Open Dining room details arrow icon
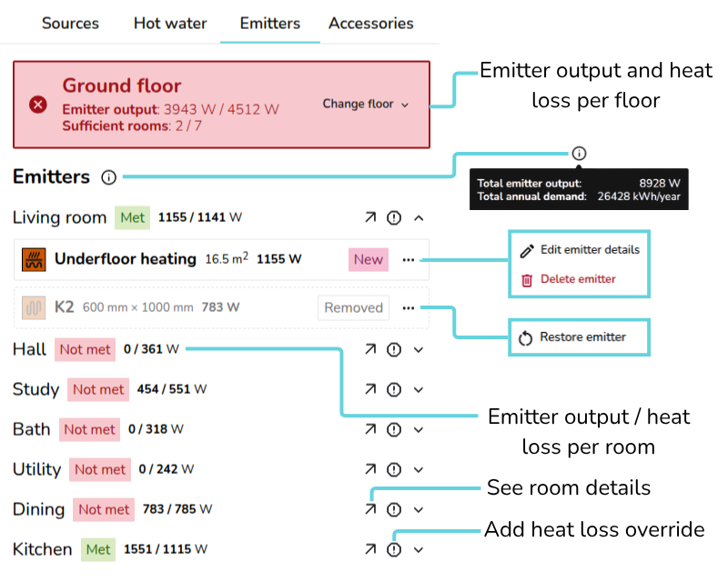 [x=370, y=509]
